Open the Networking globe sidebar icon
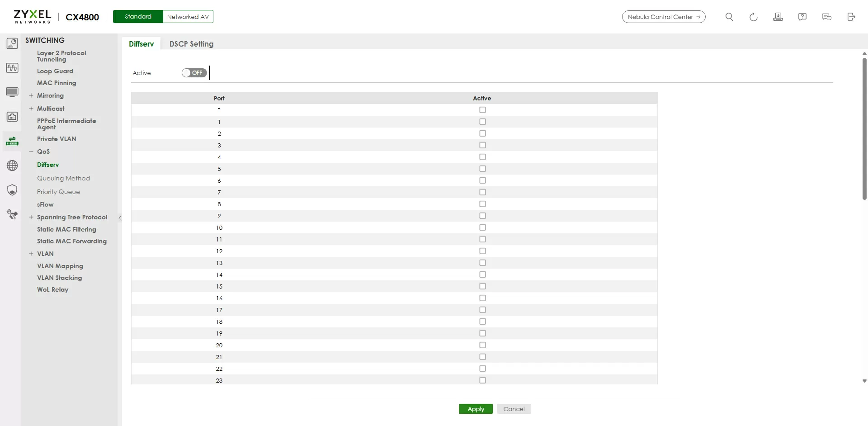The image size is (868, 426). (12, 166)
